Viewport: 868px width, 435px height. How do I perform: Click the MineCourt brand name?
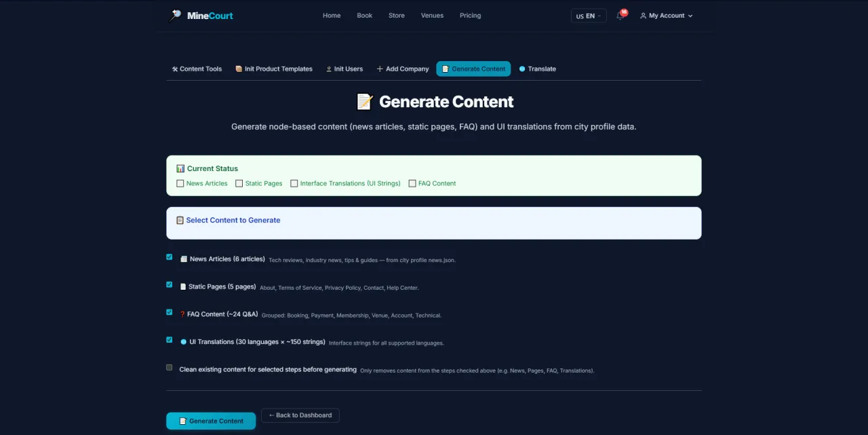[x=211, y=16]
